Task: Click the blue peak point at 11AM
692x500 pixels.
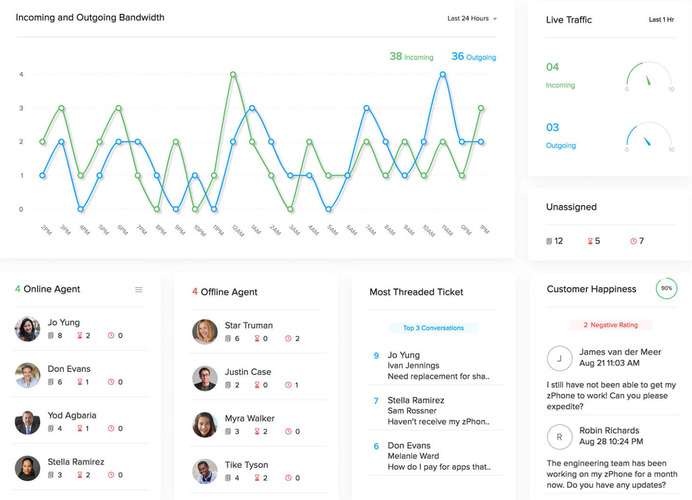Action: pos(443,75)
